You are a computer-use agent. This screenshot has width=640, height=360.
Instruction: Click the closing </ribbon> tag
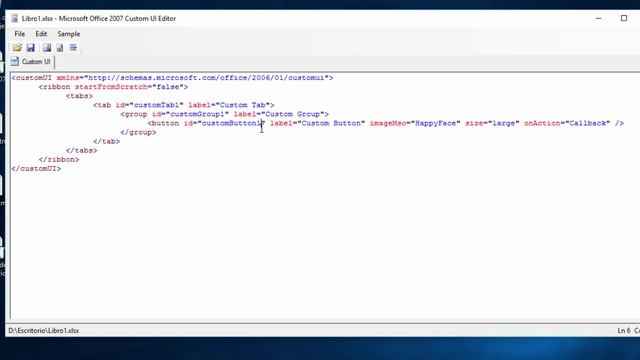coord(59,160)
